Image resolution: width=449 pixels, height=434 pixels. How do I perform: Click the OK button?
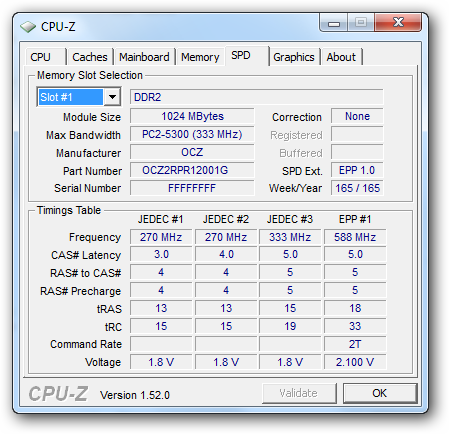380,393
